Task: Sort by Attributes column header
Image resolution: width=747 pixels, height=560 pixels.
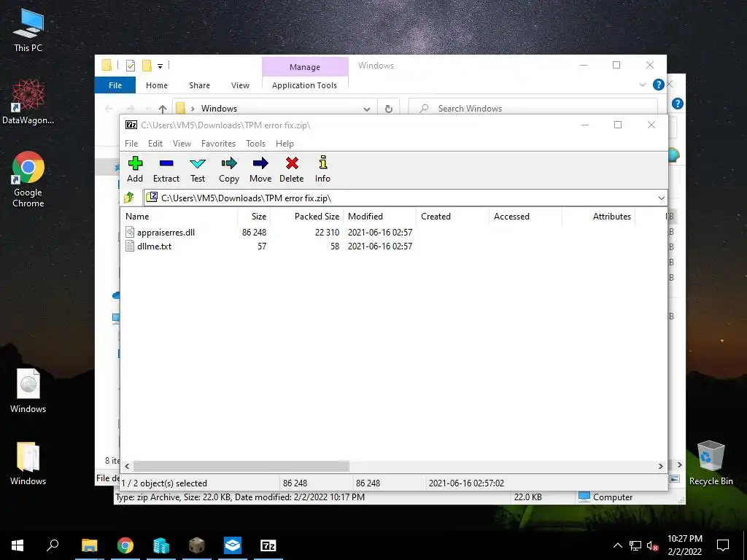Action: [598, 216]
